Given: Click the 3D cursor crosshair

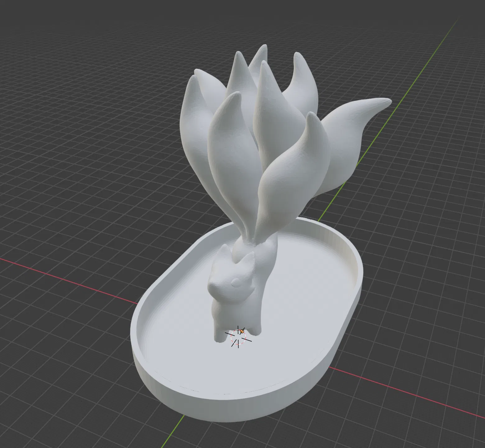Looking at the screenshot, I should (238, 337).
